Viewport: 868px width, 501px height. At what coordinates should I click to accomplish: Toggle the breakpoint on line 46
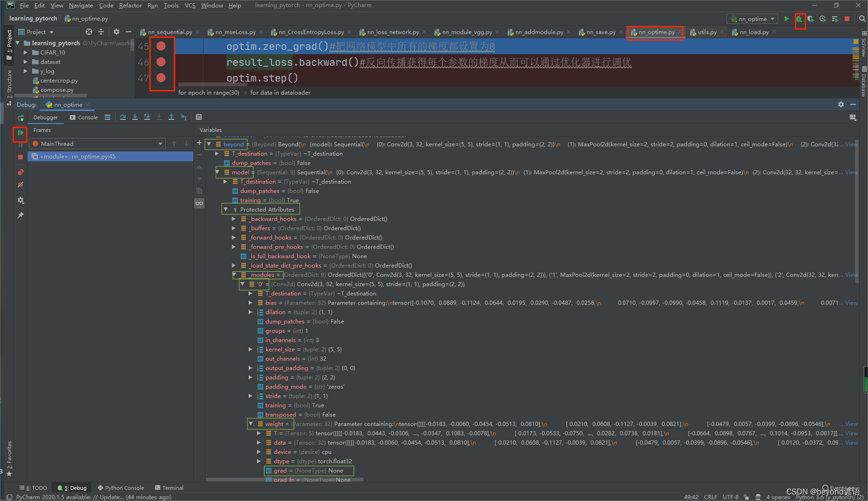pos(161,62)
